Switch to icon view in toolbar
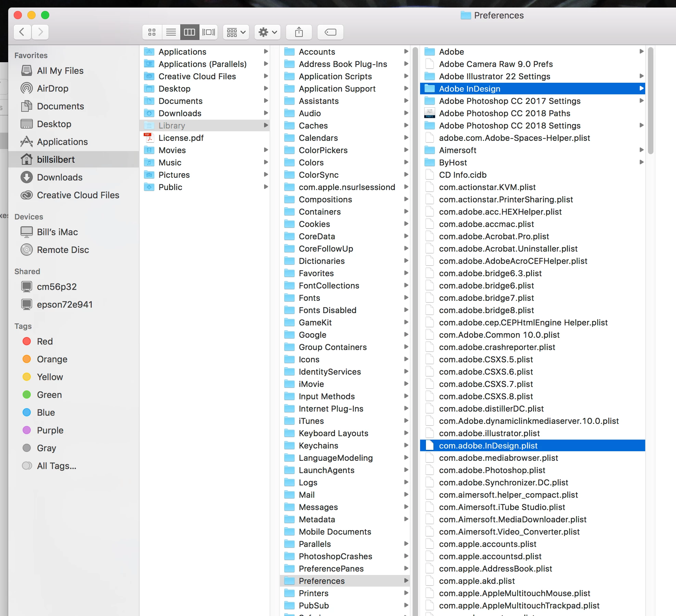676x616 pixels. (152, 32)
